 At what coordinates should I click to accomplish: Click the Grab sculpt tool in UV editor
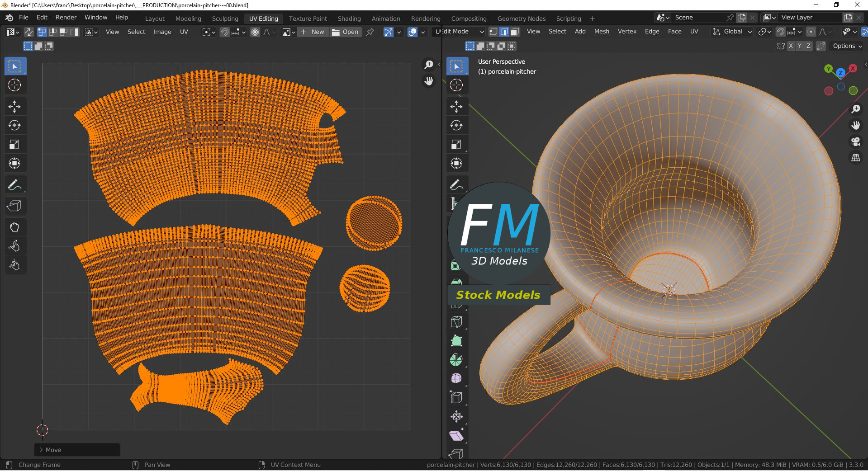click(x=14, y=227)
